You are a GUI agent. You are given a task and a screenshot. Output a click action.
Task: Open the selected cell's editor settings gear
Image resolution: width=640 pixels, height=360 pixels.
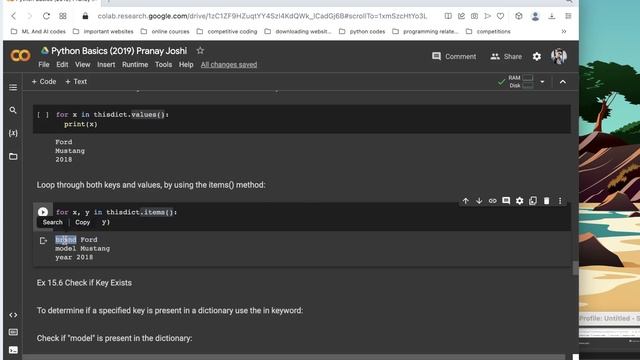(520, 201)
